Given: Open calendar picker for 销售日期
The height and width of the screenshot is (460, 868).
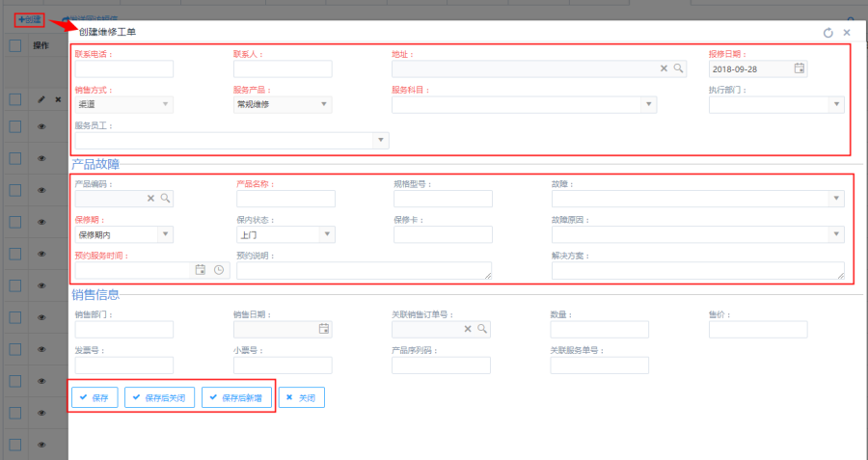Looking at the screenshot, I should click(x=324, y=329).
